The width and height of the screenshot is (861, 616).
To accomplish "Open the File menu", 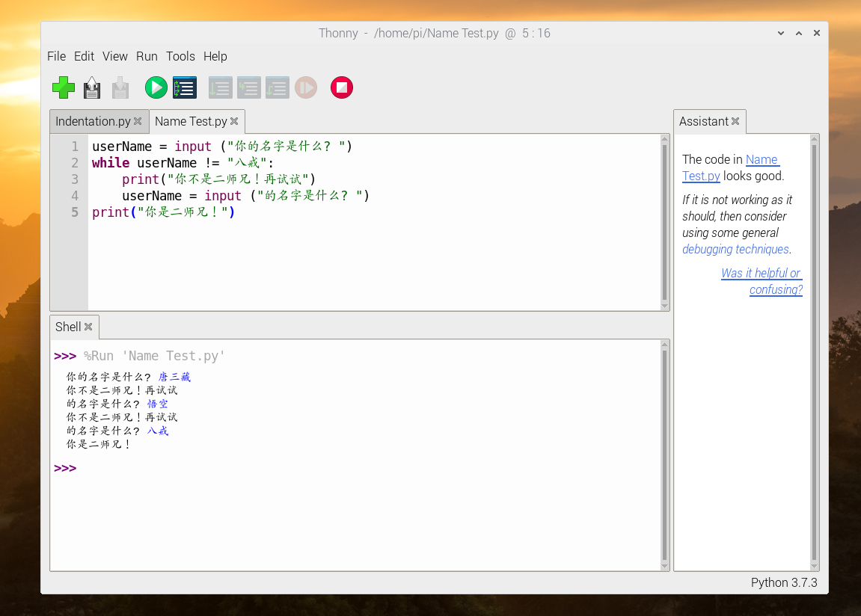I will pyautogui.click(x=56, y=56).
